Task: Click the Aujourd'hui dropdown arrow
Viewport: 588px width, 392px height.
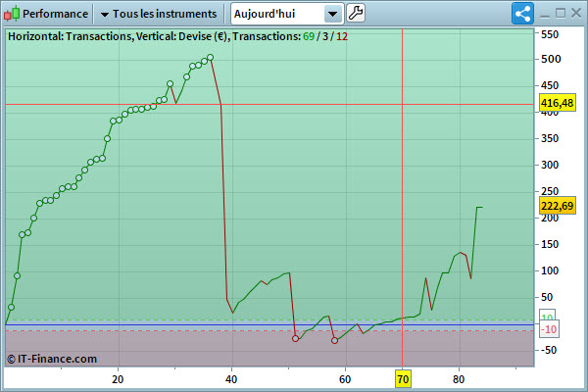Action: tap(332, 15)
